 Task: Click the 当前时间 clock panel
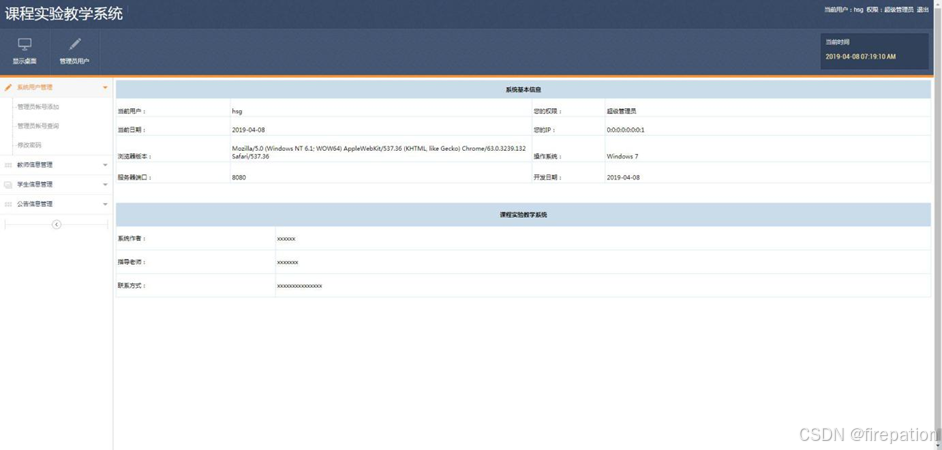click(875, 51)
